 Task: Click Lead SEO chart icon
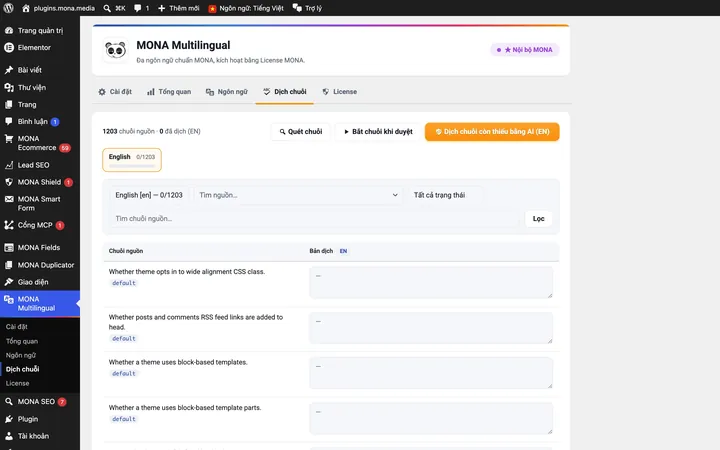(x=9, y=165)
